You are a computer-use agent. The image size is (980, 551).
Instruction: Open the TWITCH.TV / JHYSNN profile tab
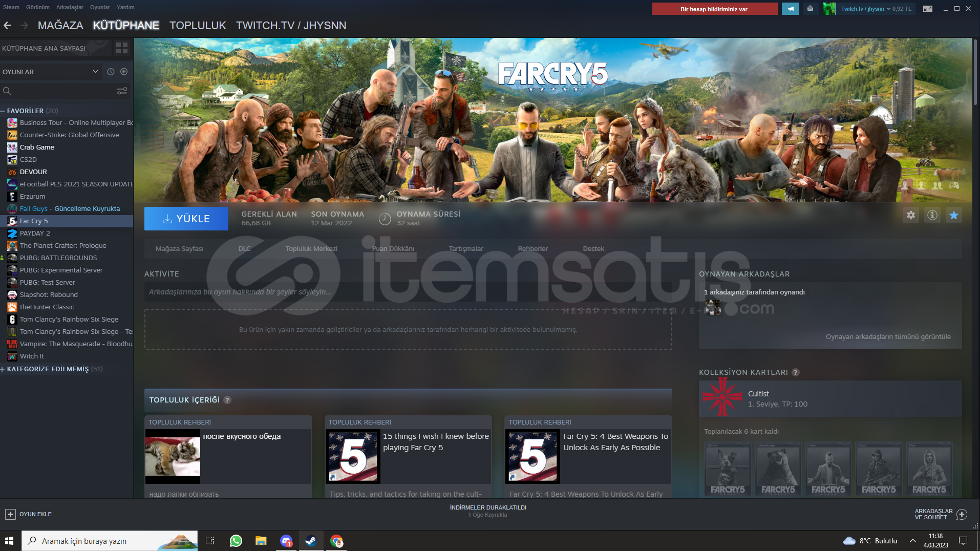[x=291, y=25]
